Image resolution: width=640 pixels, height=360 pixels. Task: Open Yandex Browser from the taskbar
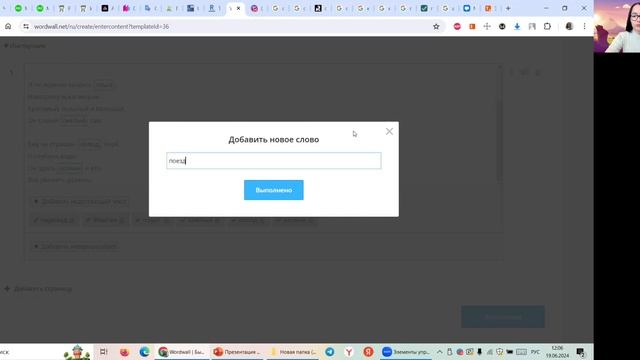(349, 352)
